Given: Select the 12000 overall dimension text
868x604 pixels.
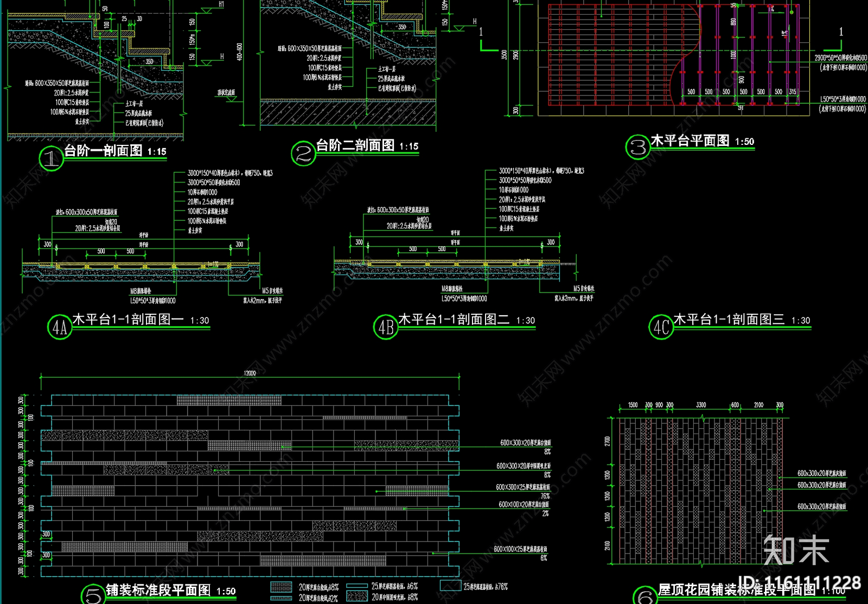Looking at the screenshot, I should (x=250, y=373).
